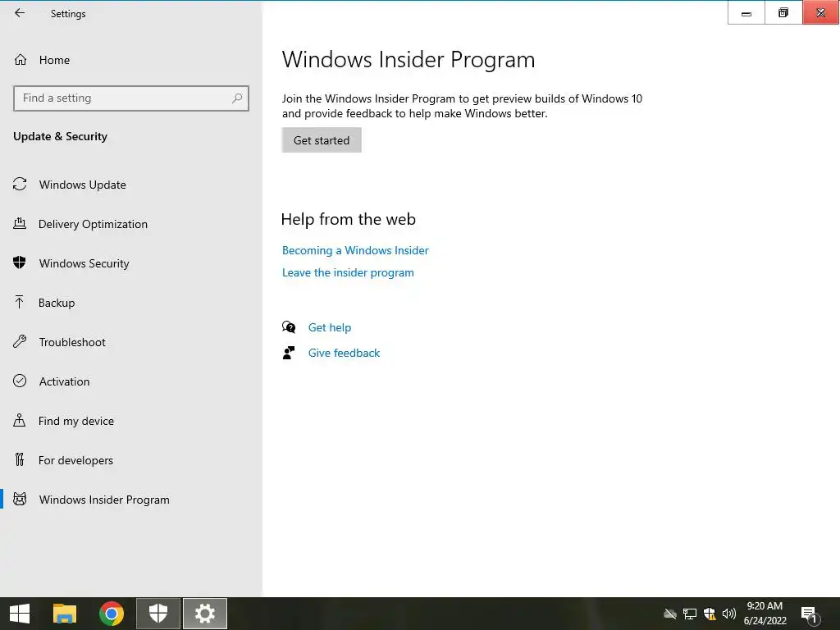Select Activation in the sidebar
Viewport: 840px width, 630px height.
(64, 382)
